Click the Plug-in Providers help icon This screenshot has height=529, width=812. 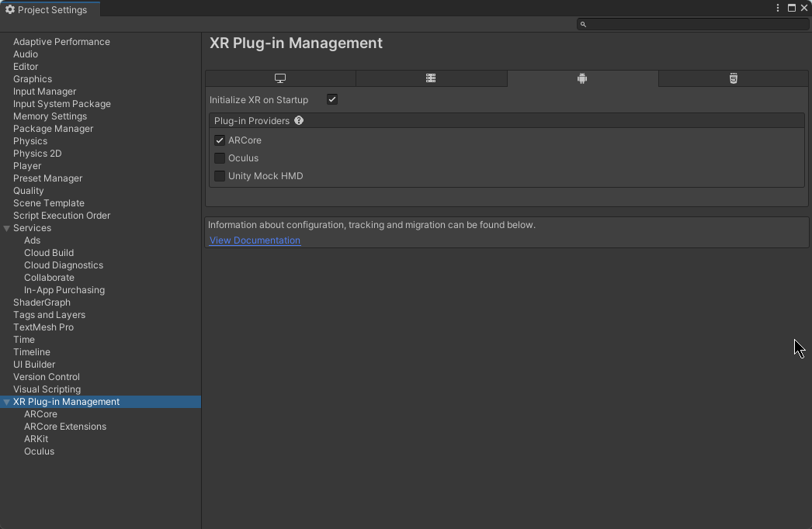(x=299, y=121)
